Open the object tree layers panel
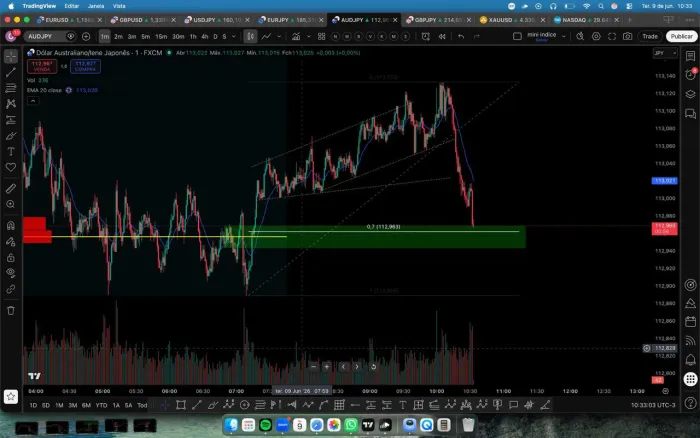Viewport: 700px width, 438px height. 691,94
